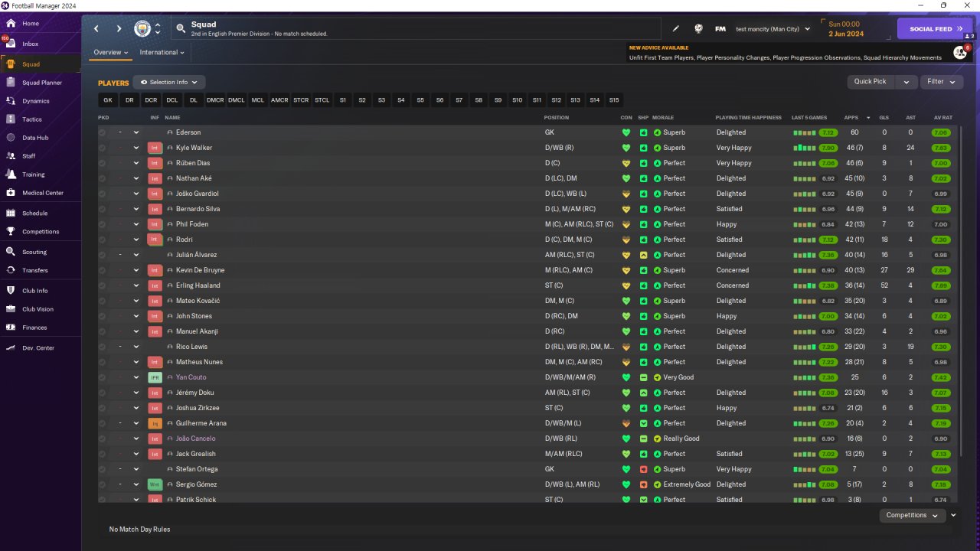Open the Training section
This screenshot has height=551, width=980.
pos(34,174)
